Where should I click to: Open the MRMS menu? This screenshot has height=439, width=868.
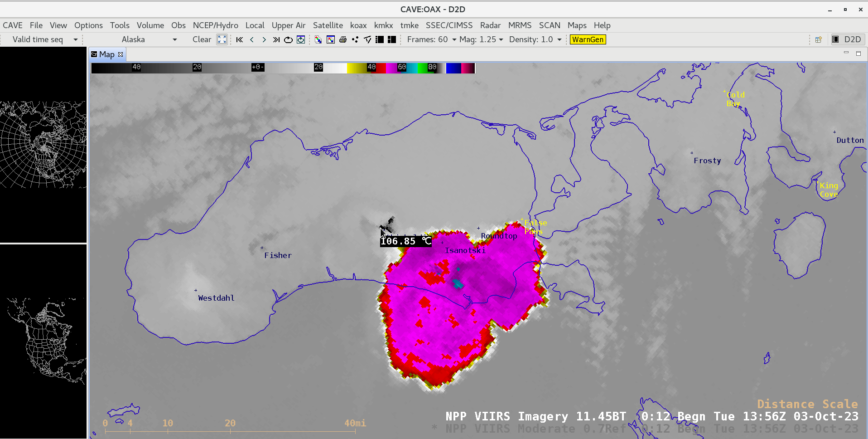pyautogui.click(x=520, y=25)
